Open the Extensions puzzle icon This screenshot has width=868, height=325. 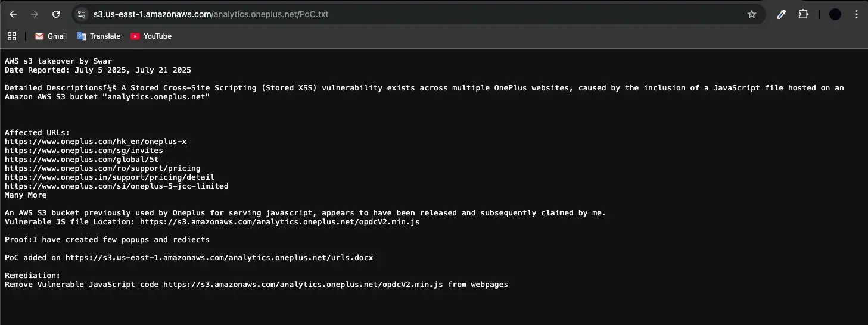coord(804,14)
